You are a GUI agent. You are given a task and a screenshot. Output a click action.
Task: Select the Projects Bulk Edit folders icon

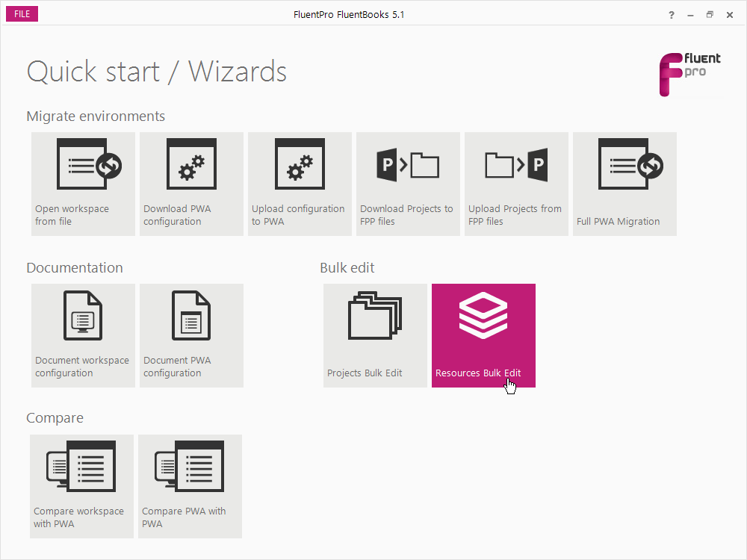coord(375,315)
